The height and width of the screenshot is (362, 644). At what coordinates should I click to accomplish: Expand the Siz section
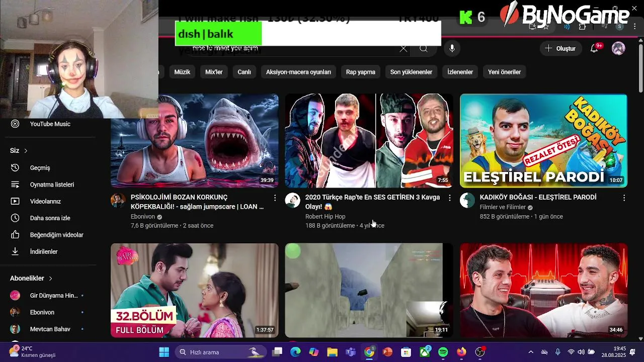[19, 150]
